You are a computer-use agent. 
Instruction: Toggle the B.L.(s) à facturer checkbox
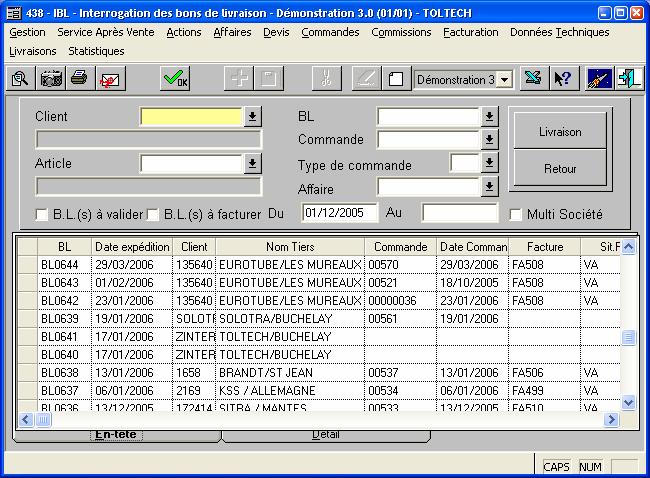(153, 214)
